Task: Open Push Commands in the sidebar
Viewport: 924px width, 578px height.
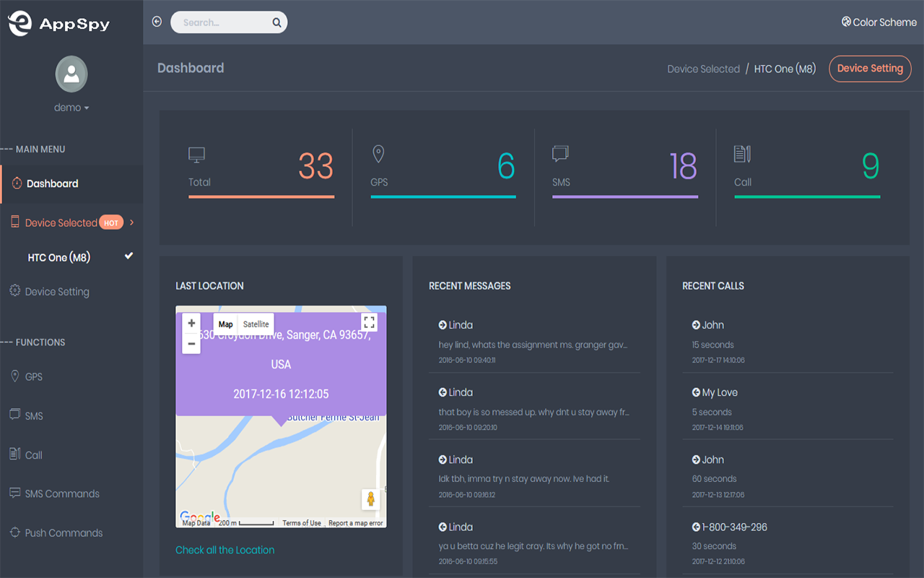Action: tap(64, 532)
